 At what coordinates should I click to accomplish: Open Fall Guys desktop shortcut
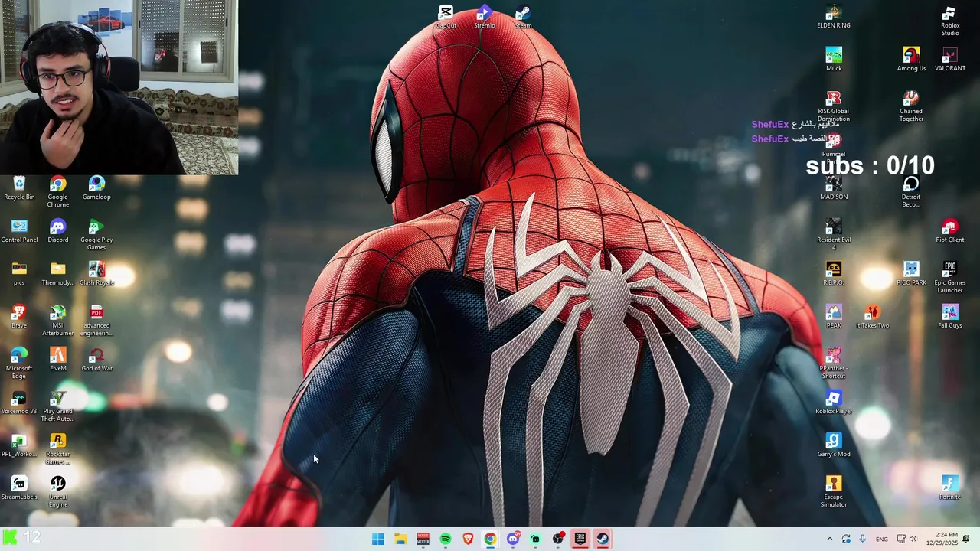pos(949,317)
